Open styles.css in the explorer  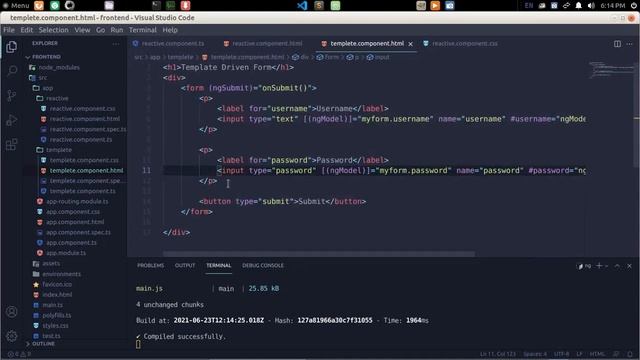(55, 326)
